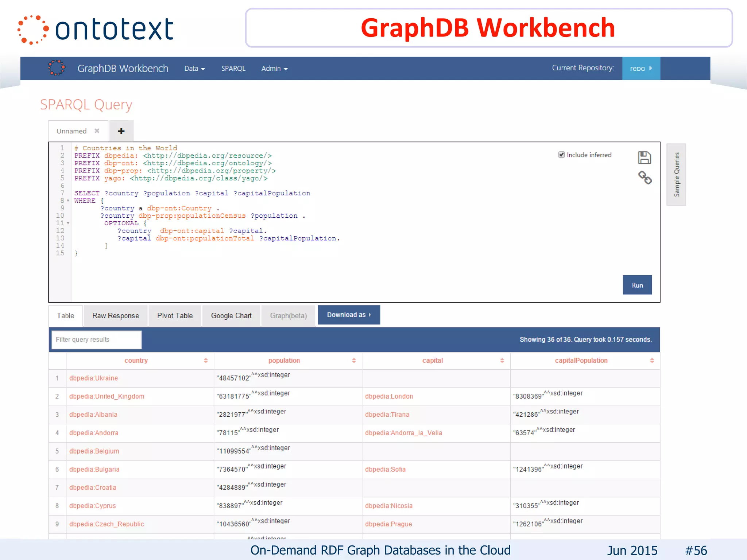Open the dbpedia:Tirana capital link
Image resolution: width=747 pixels, height=560 pixels.
pyautogui.click(x=387, y=415)
